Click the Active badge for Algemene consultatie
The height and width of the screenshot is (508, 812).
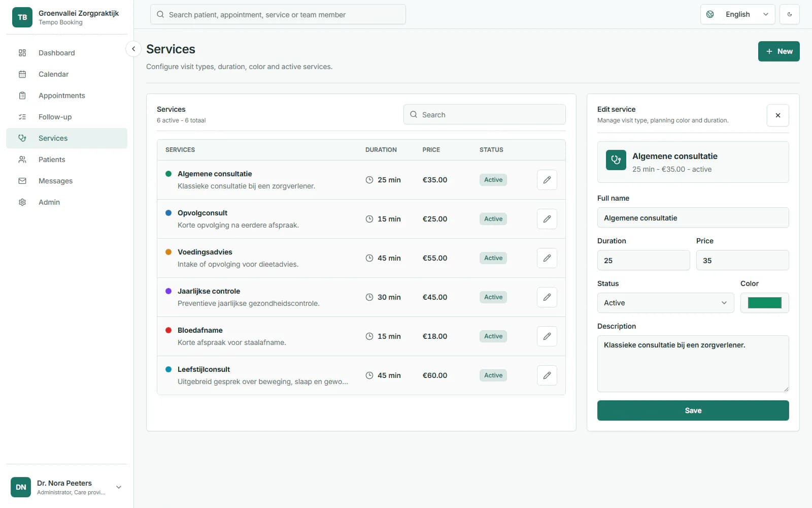click(x=493, y=180)
